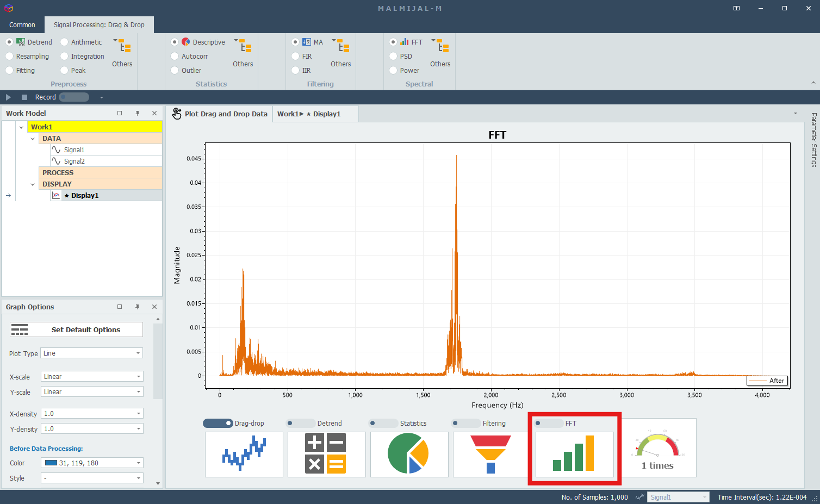The height and width of the screenshot is (504, 820).
Task: Select the Detrend radio button
Action: pyautogui.click(x=9, y=42)
